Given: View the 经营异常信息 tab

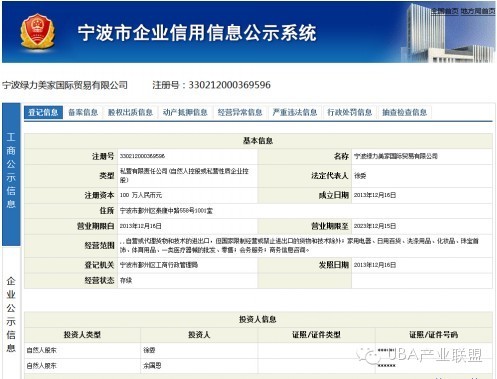Looking at the screenshot, I should click(240, 112).
